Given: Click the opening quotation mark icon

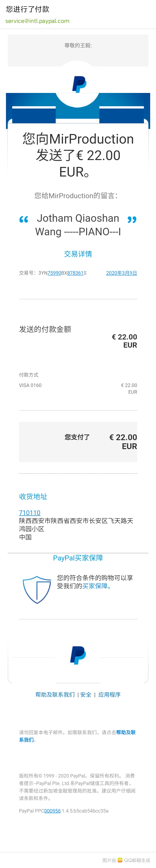Looking at the screenshot, I should coord(24,220).
